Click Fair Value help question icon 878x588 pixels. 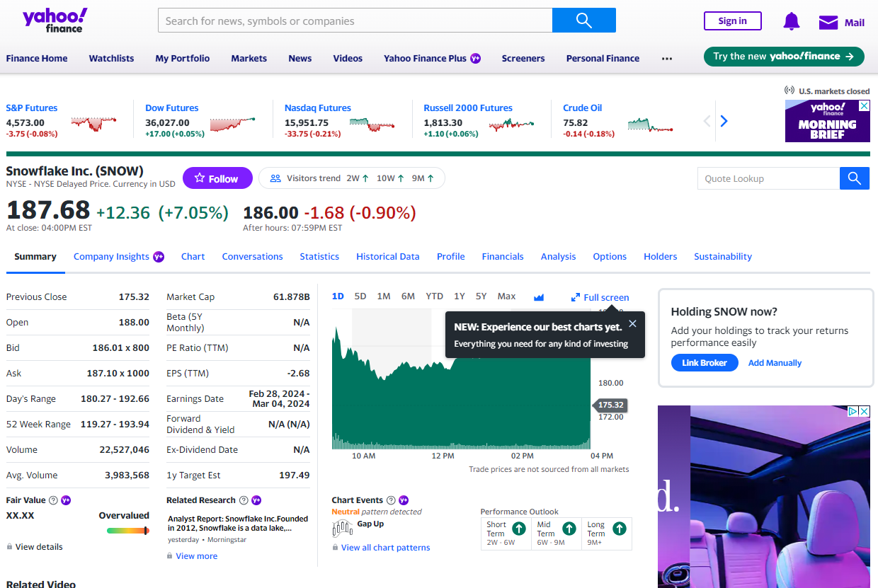coord(55,500)
